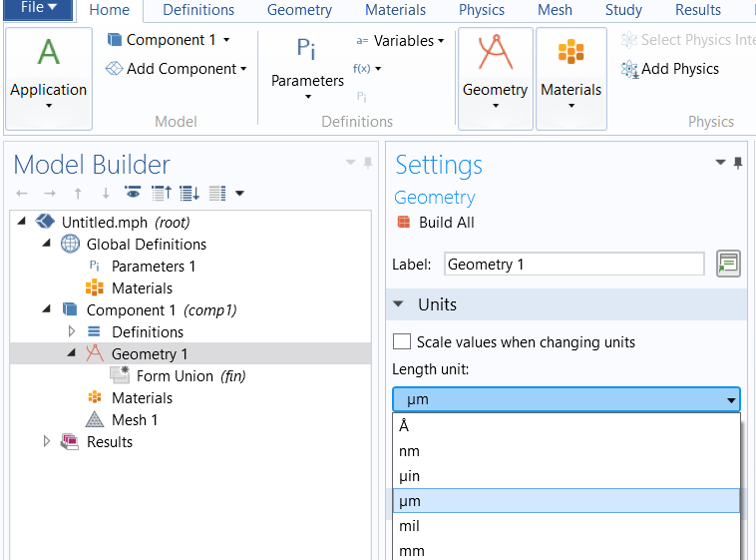Screen dimensions: 756x560
Task: Choose mm in the unit dropdown
Action: tap(411, 550)
